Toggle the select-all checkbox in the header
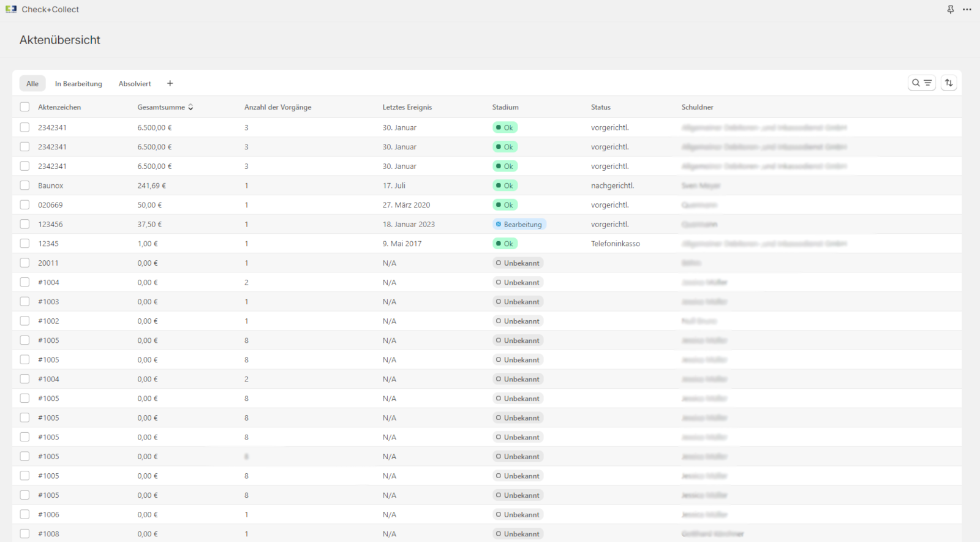Image resolution: width=980 pixels, height=551 pixels. [24, 107]
